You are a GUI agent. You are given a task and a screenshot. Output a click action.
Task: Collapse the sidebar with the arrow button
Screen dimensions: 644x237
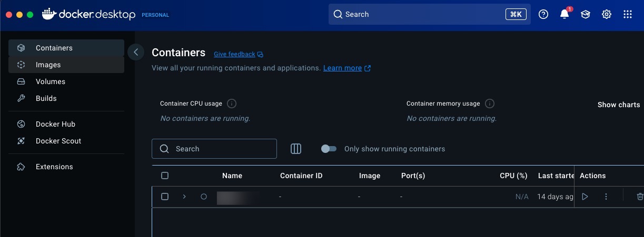pos(136,52)
